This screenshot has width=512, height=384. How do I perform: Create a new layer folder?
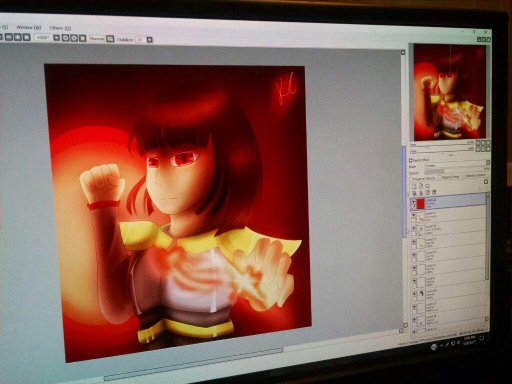428,186
